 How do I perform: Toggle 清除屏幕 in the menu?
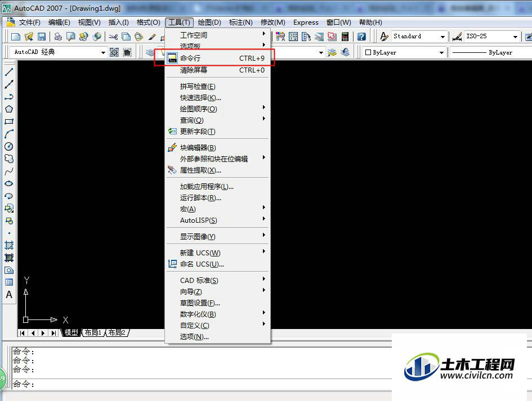click(x=217, y=70)
